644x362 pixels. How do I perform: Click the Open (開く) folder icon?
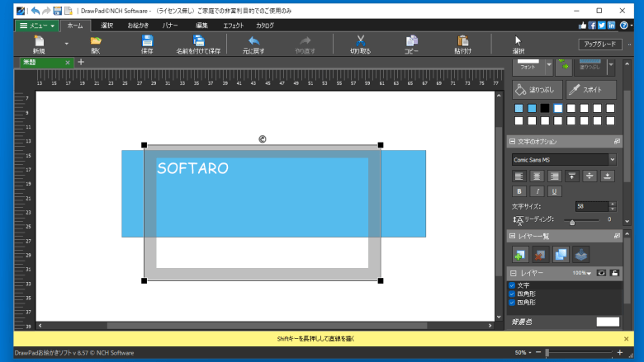click(x=96, y=40)
